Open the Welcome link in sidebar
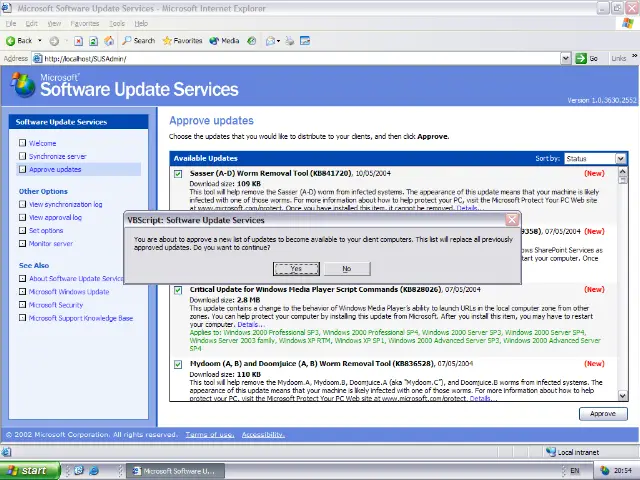The image size is (640, 480). [42, 143]
